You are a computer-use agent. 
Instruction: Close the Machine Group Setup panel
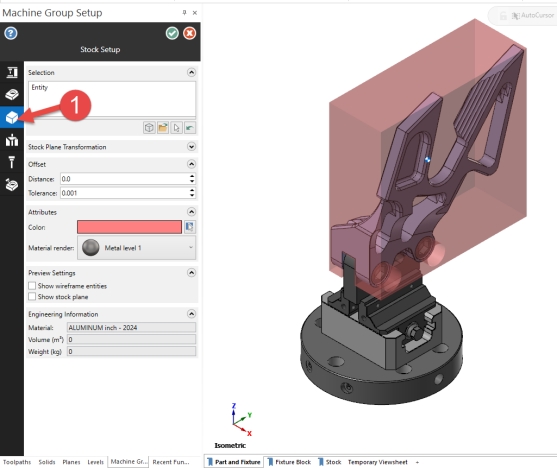pyautogui.click(x=195, y=13)
